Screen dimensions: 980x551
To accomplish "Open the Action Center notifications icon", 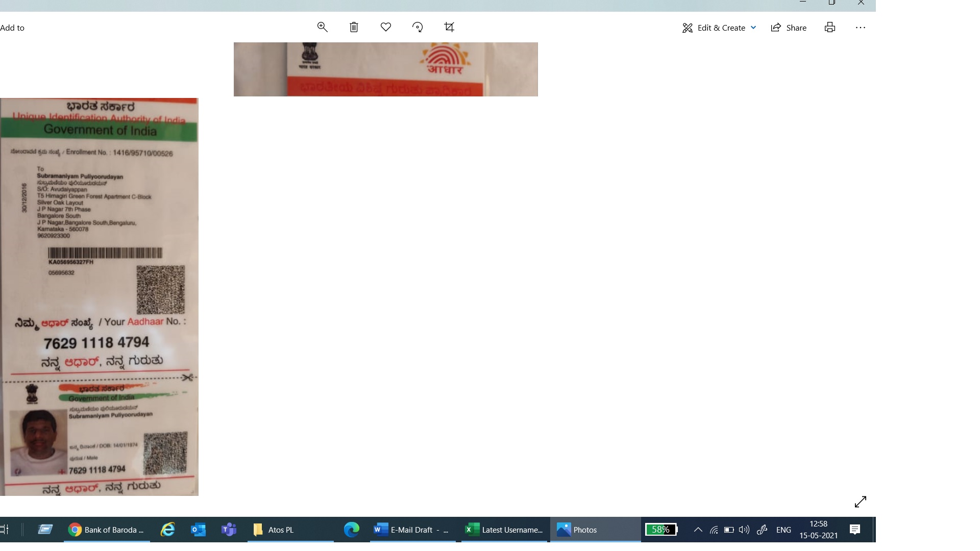I will coord(855,530).
